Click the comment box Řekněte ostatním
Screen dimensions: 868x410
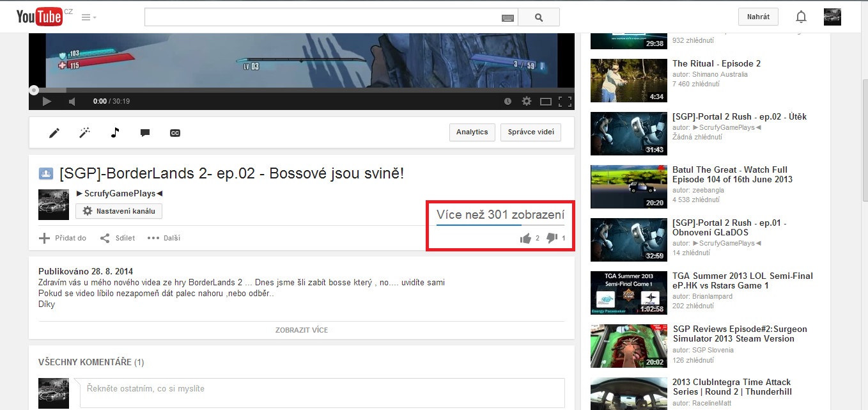pyautogui.click(x=322, y=393)
